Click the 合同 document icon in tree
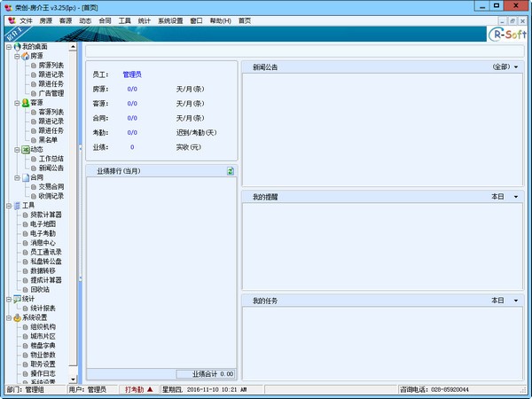Screen dimensions: 532x399 pyautogui.click(x=24, y=177)
